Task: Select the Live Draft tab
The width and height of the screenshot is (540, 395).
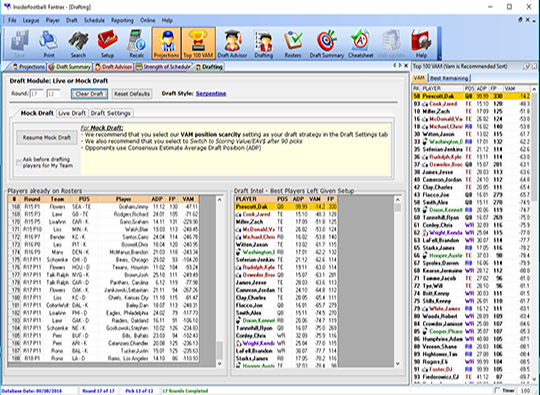Action: pos(72,113)
